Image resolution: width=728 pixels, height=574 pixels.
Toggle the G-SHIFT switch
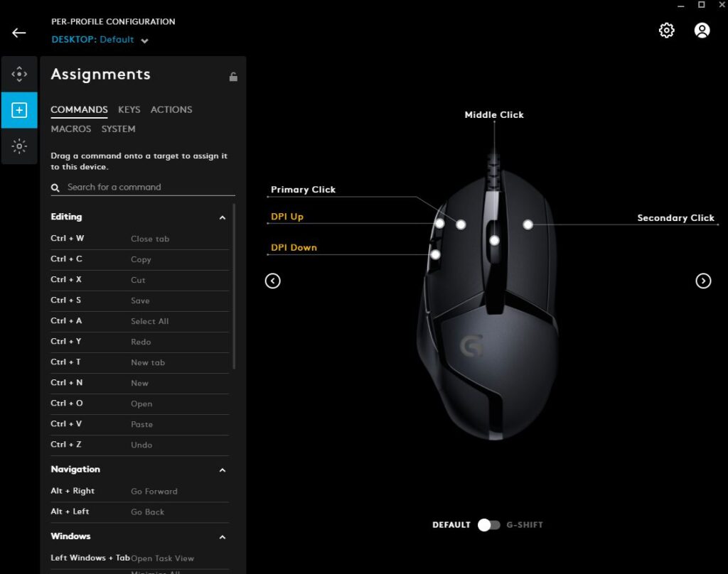click(x=489, y=524)
